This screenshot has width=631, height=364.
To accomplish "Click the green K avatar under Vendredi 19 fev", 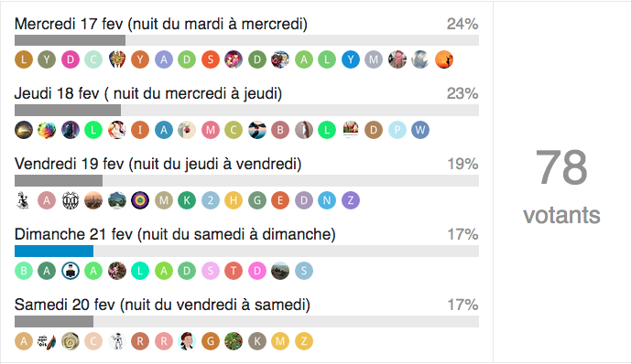I will pyautogui.click(x=187, y=200).
